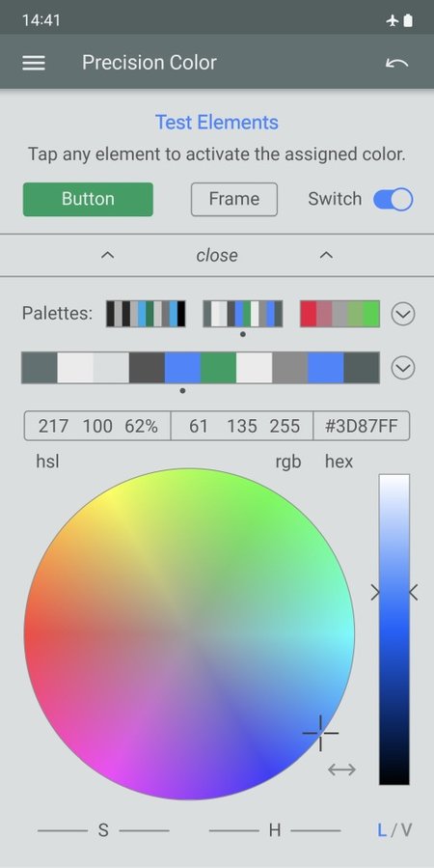This screenshot has width=434, height=868.
Task: Tap the undo arrow icon
Action: (396, 63)
